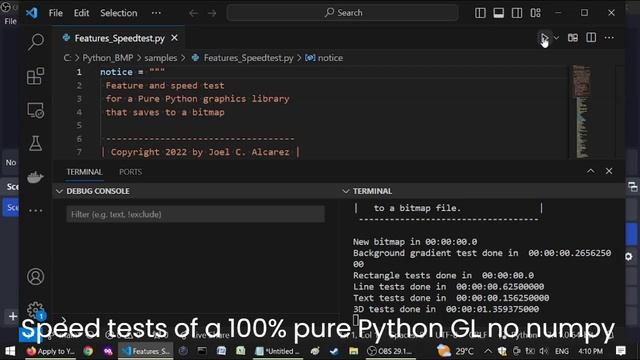Toggle the primary side bar layout

coord(480,13)
